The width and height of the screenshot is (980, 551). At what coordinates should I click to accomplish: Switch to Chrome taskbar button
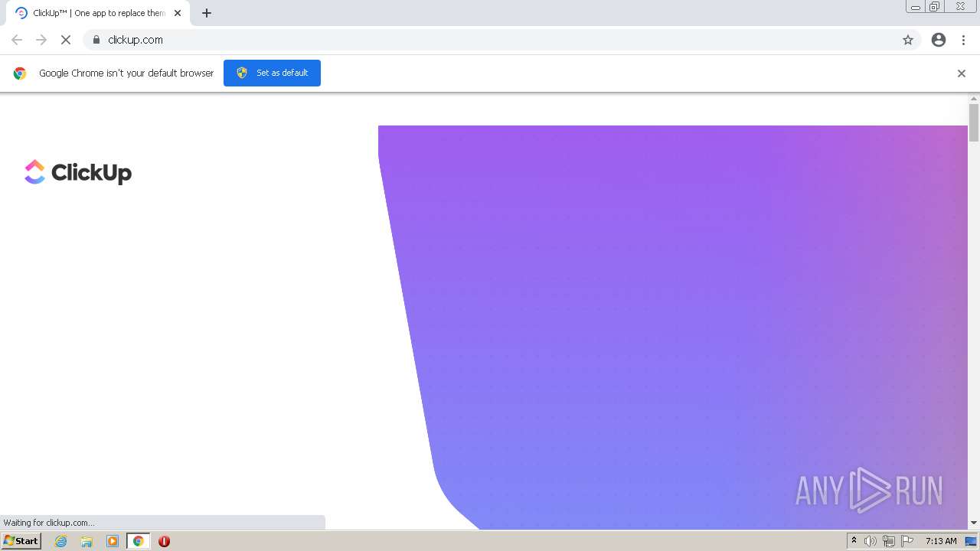(138, 541)
